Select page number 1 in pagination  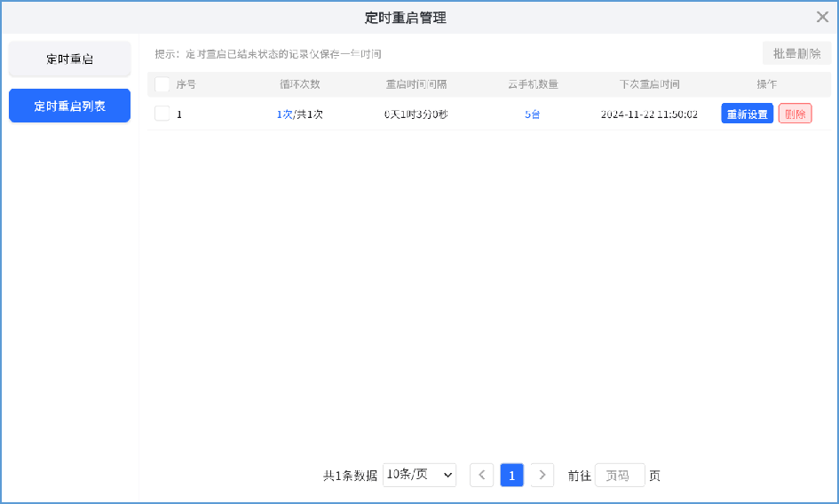point(511,475)
